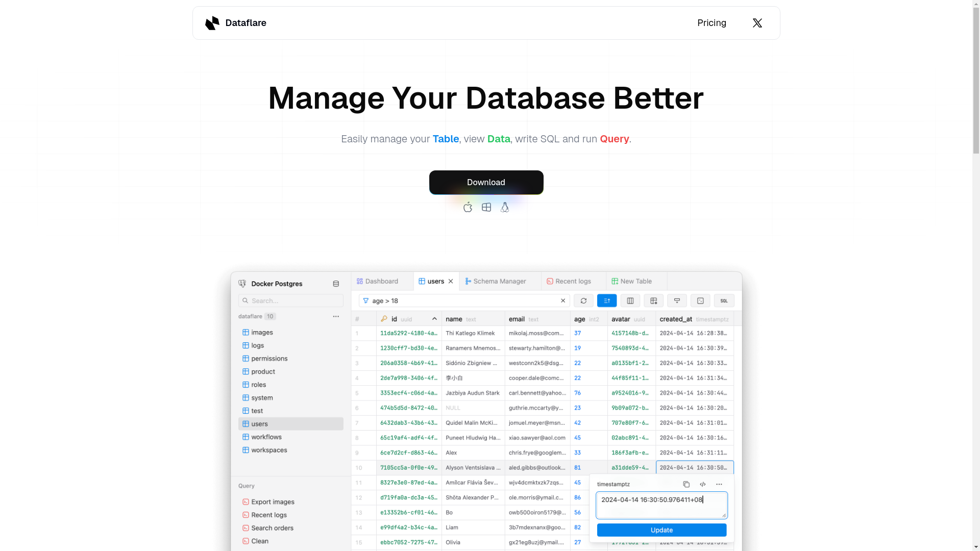Click the NULL name cell in row 6
Image resolution: width=980 pixels, height=551 pixels.
(473, 408)
